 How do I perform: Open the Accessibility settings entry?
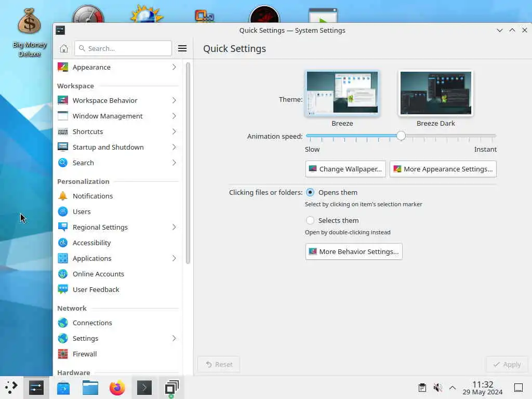118,243
